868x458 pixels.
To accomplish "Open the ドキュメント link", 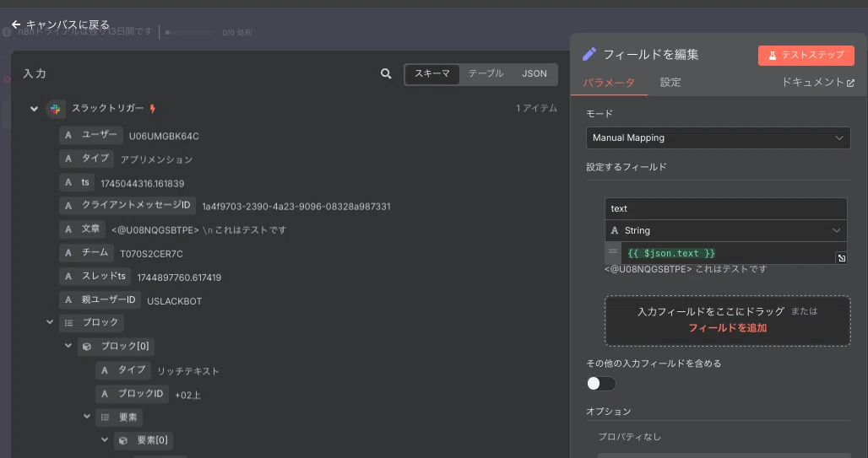I will coord(817,83).
